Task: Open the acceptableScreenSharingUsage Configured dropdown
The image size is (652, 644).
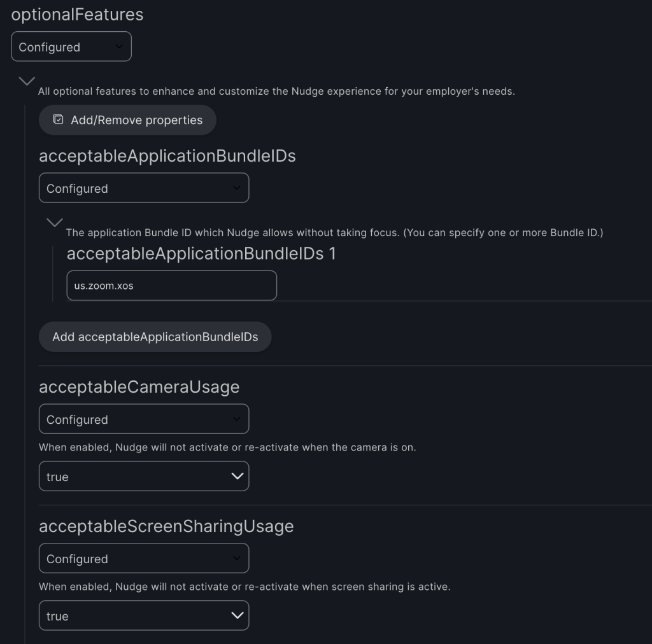Action: click(x=144, y=558)
